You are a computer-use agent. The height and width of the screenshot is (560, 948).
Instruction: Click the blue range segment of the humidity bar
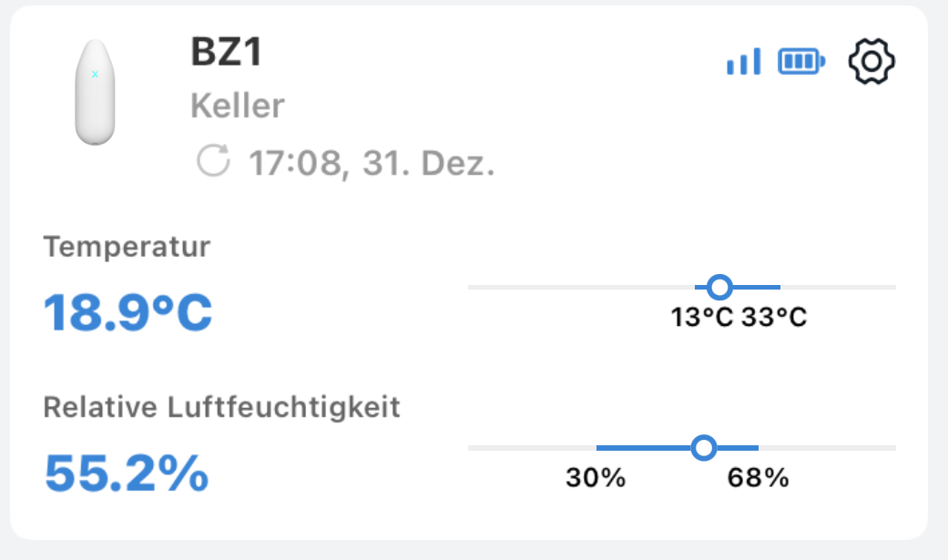click(x=642, y=448)
